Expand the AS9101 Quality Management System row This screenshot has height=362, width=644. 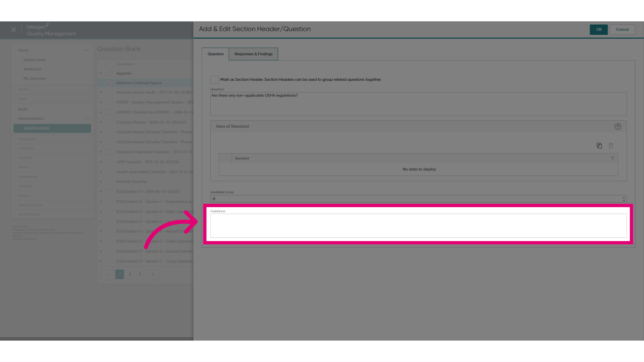[x=101, y=102]
